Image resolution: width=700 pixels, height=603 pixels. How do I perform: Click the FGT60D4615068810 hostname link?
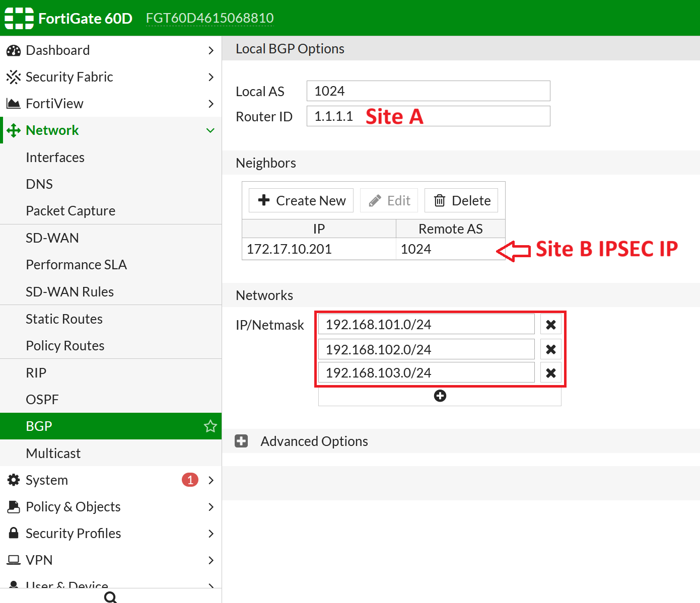click(210, 18)
